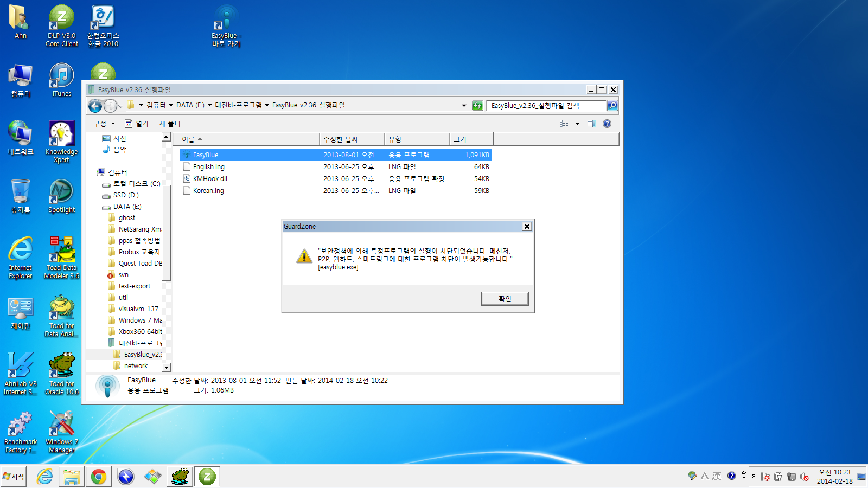868x488 pixels.
Task: Open the svn folder in the tree
Action: point(123,275)
